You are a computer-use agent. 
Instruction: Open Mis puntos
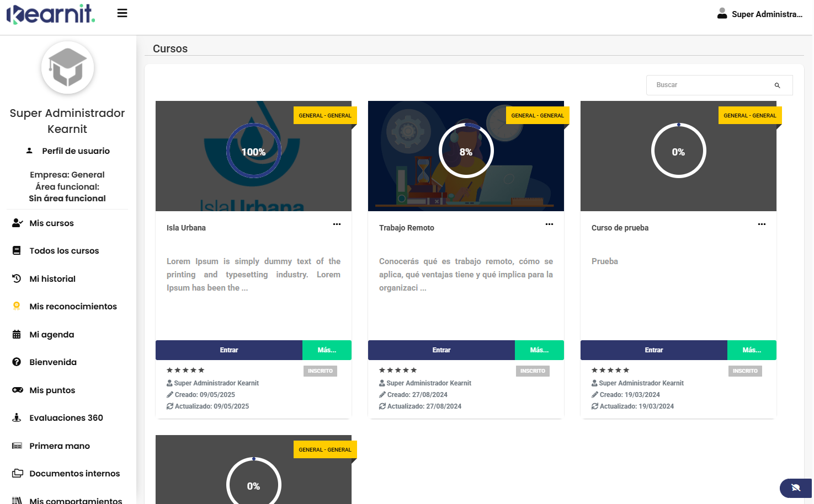click(x=52, y=390)
